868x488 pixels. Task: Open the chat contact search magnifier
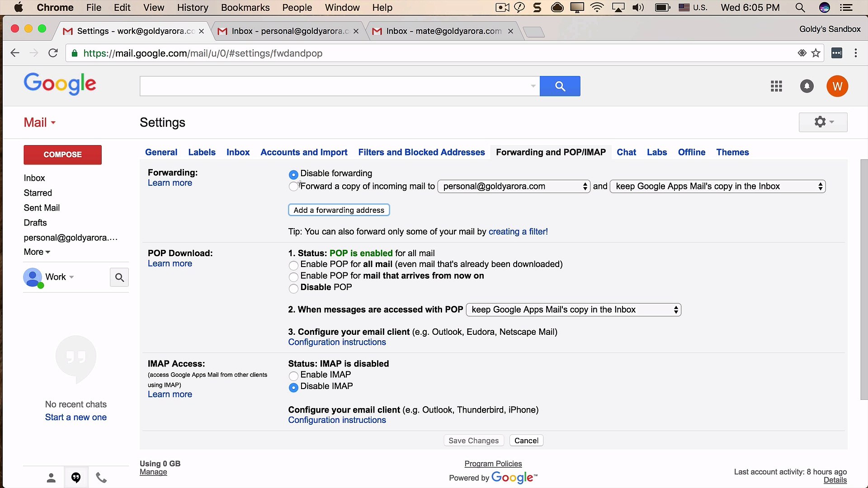(119, 277)
